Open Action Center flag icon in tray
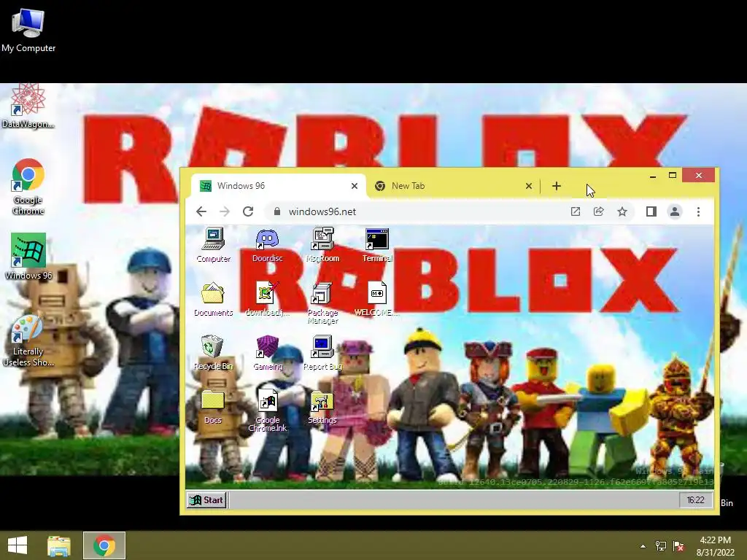Image resolution: width=747 pixels, height=560 pixels. click(678, 546)
